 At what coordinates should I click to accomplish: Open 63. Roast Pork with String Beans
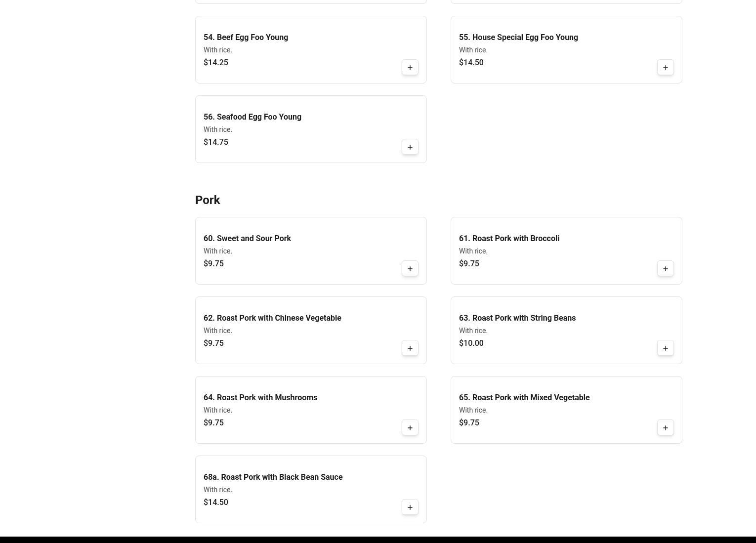tap(517, 318)
